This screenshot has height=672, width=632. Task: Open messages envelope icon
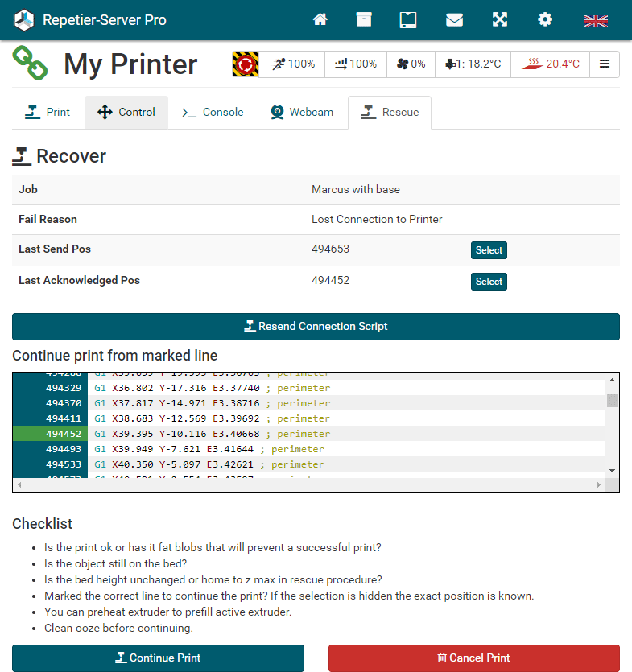454,20
